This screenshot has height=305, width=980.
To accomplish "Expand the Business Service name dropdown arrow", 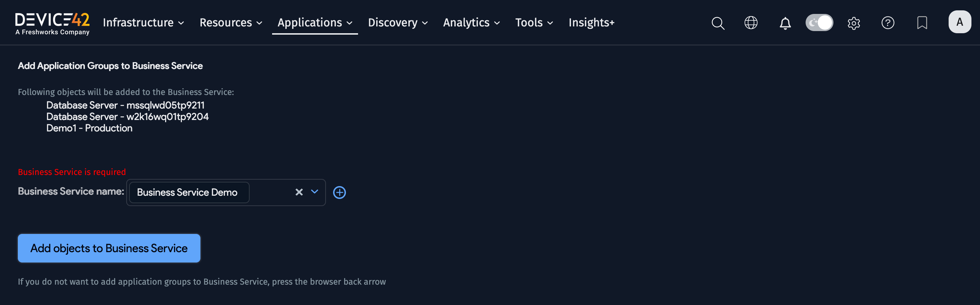I will 315,191.
